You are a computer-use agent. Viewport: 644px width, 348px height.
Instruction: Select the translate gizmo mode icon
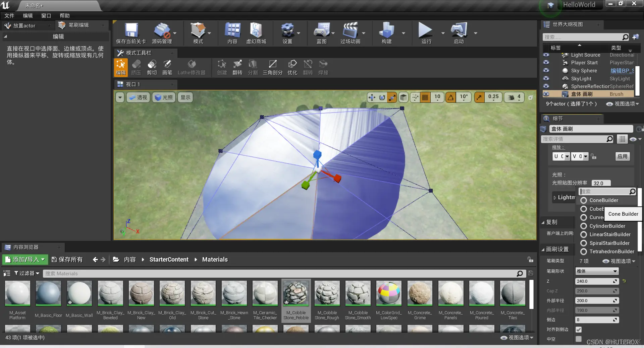(372, 97)
